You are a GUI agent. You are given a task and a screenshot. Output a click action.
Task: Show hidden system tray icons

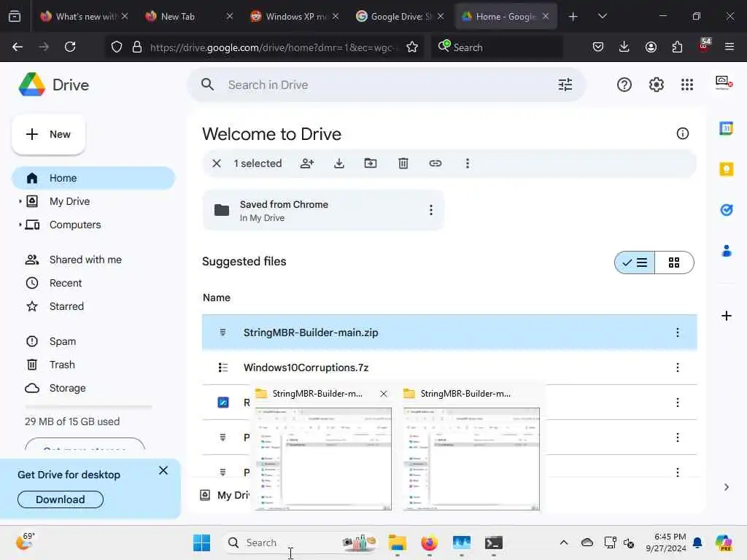click(x=564, y=542)
